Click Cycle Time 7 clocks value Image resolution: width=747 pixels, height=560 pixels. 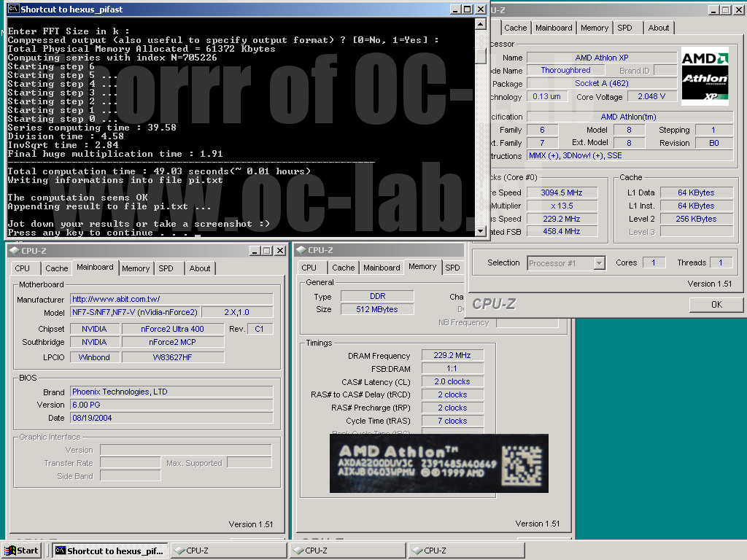point(452,421)
